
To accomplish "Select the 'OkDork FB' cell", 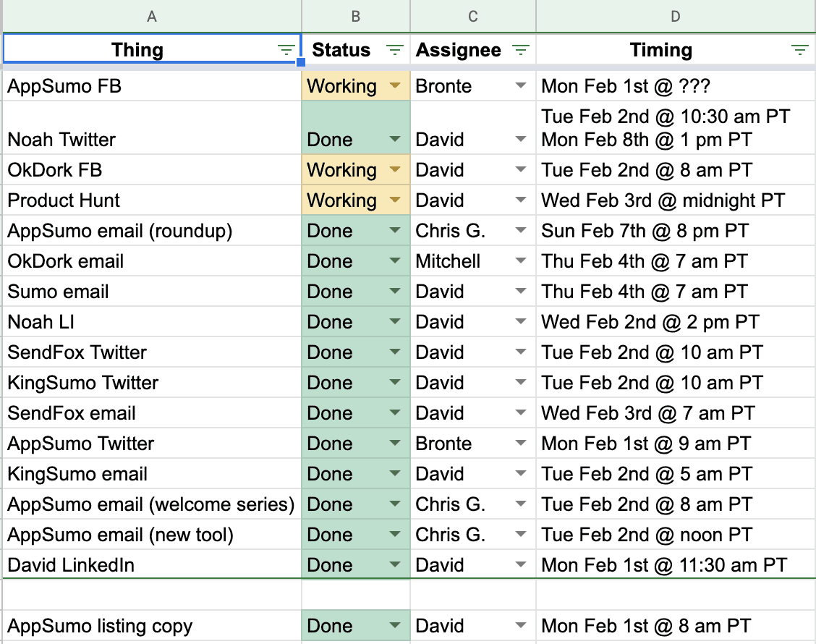I will tap(152, 170).
